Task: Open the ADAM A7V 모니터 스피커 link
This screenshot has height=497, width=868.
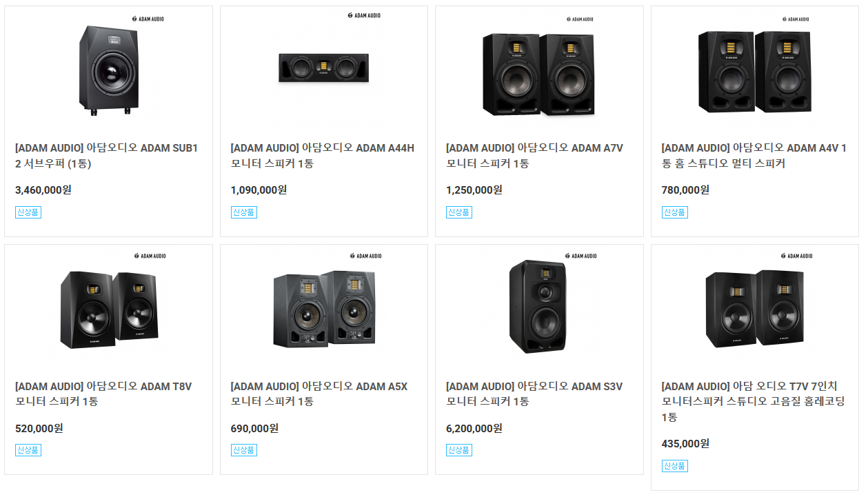Action: [534, 156]
